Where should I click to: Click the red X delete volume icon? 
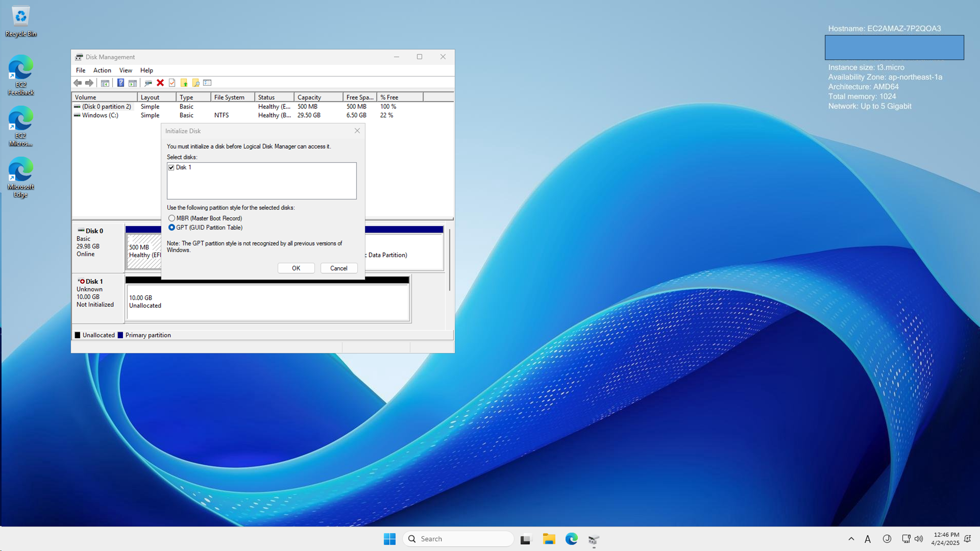point(160,83)
